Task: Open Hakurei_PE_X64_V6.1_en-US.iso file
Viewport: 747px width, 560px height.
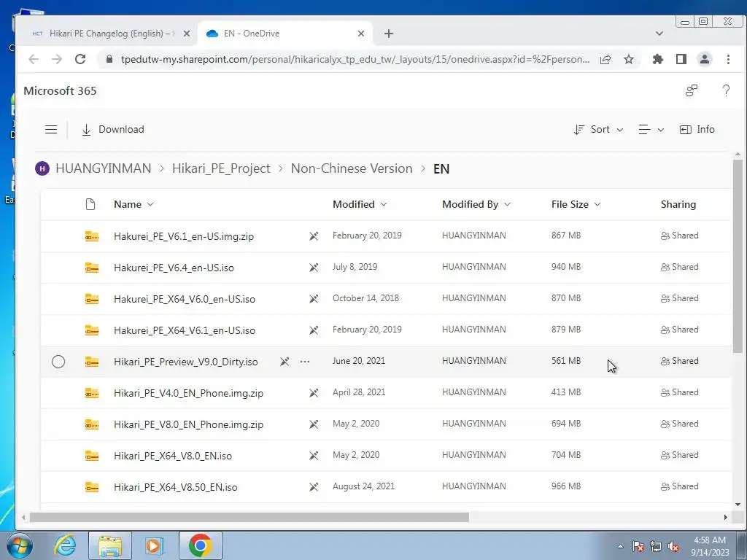Action: pos(185,330)
